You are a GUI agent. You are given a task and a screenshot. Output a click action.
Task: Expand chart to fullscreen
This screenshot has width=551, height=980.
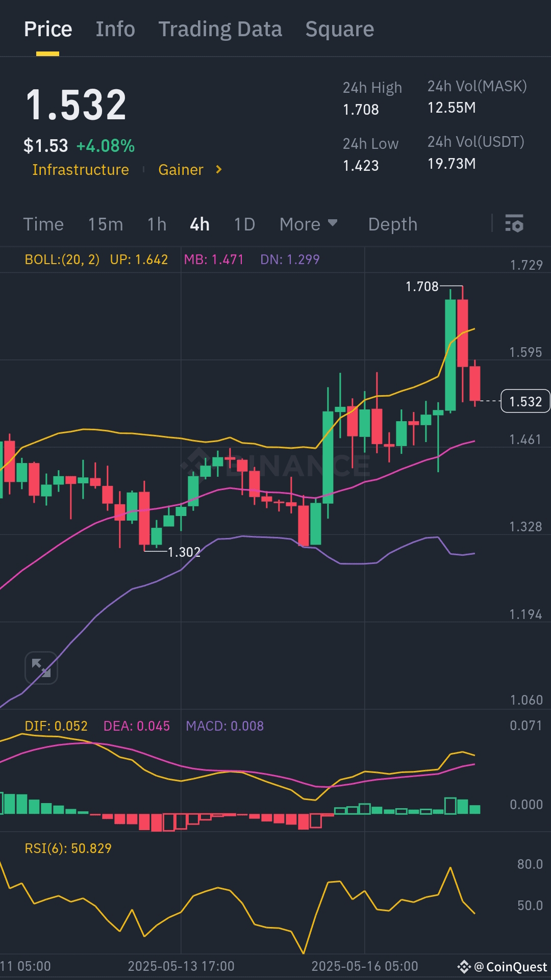point(41,667)
